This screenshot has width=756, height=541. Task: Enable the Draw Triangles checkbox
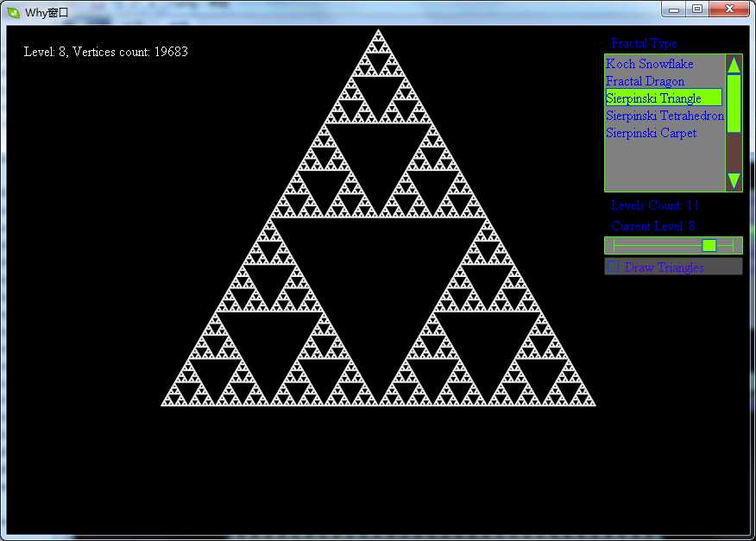tap(614, 266)
